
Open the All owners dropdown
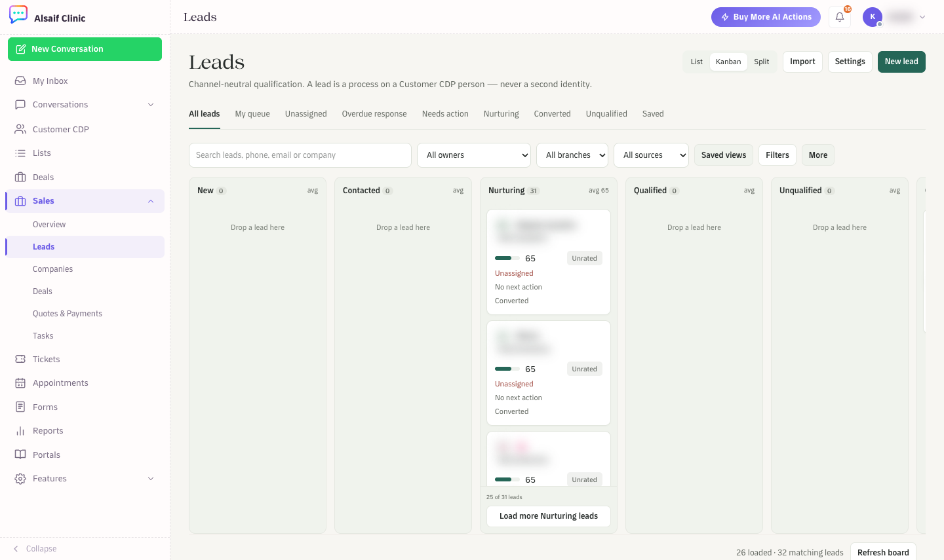point(474,155)
